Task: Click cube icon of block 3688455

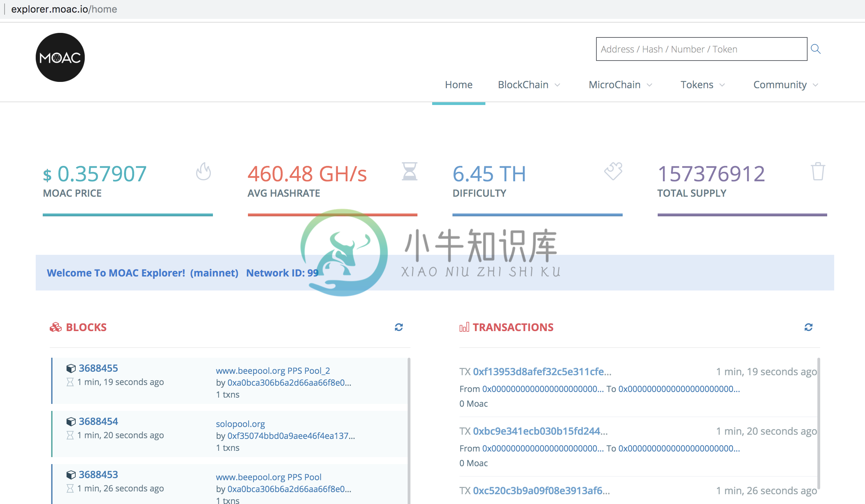Action: click(x=71, y=368)
